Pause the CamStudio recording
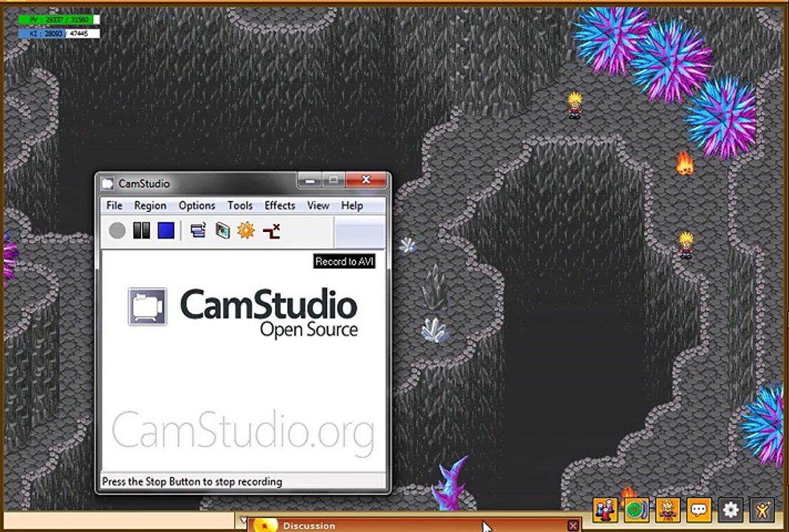 click(141, 231)
